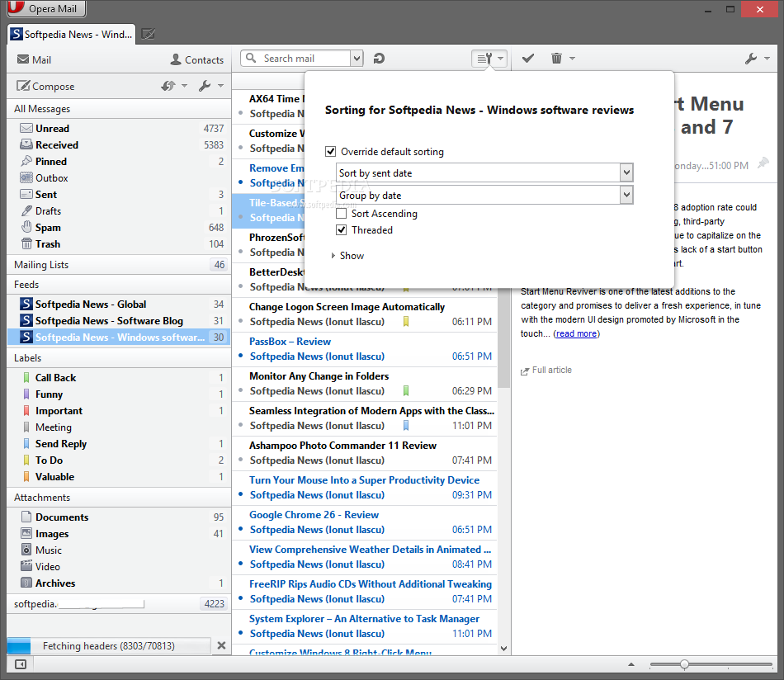784x680 pixels.
Task: Select the To Do label
Action: tap(120, 460)
